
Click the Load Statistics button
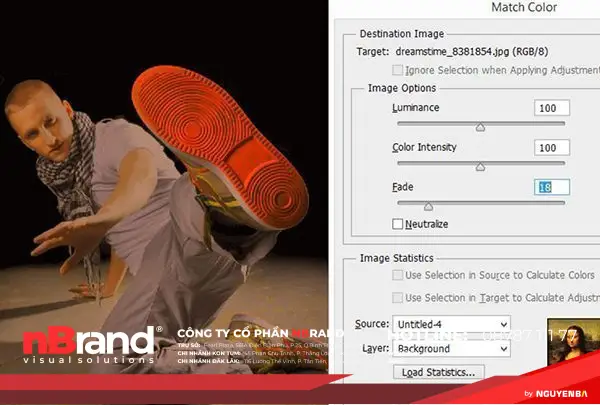[x=439, y=372]
